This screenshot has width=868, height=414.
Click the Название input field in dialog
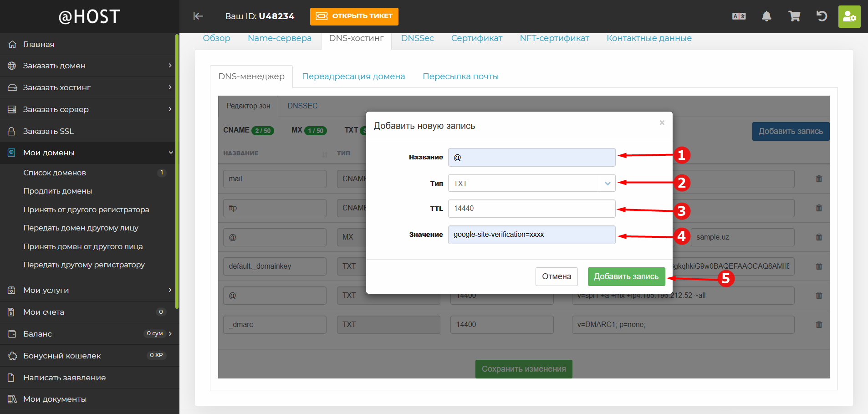point(531,158)
